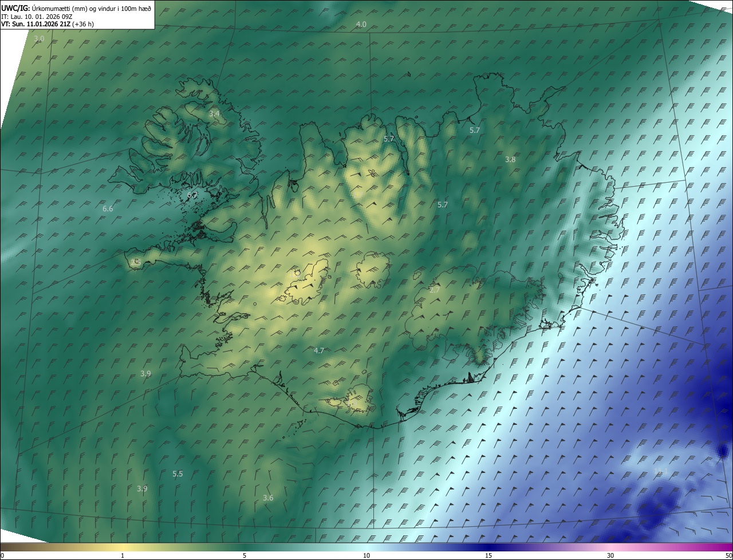The height and width of the screenshot is (560, 733).
Task: Click the 3.0 value label on the map
Action: tap(39, 39)
